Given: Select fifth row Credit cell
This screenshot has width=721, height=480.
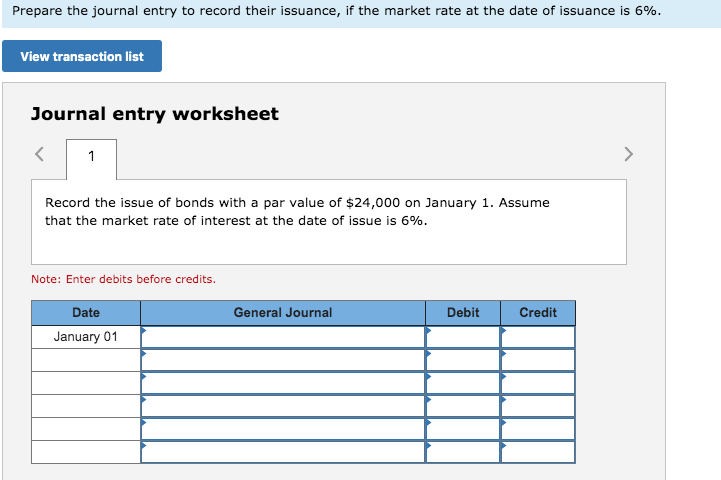Looking at the screenshot, I should (x=538, y=429).
